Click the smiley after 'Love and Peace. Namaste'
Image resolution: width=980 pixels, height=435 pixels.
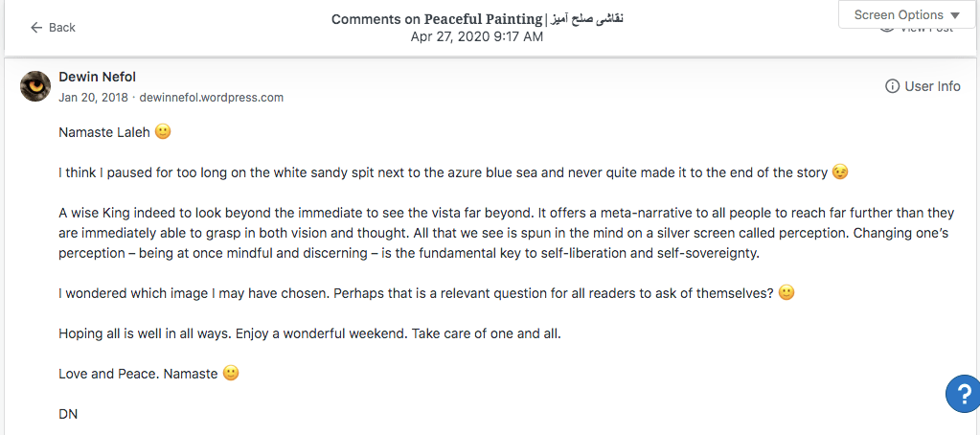tap(230, 374)
